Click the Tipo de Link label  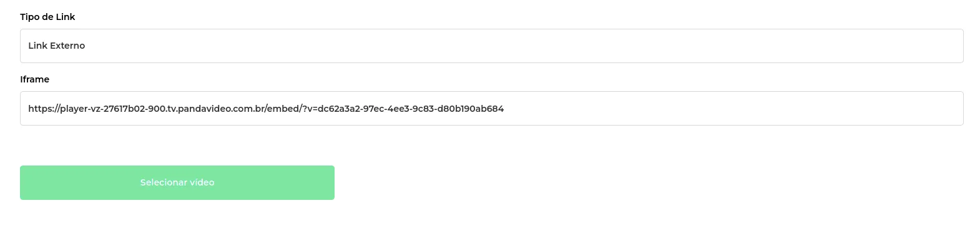[47, 17]
